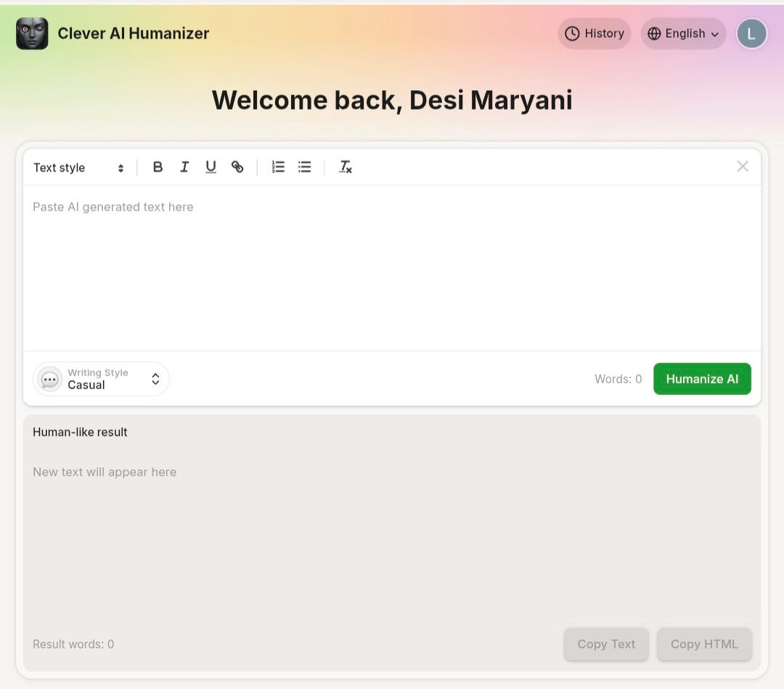
Task: Click the Humanize AI button
Action: 702,379
